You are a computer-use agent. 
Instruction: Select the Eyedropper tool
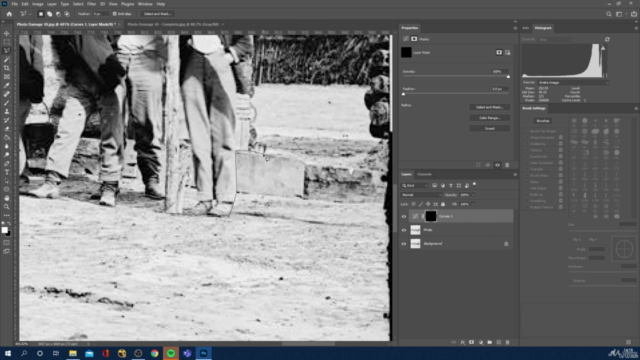click(7, 85)
